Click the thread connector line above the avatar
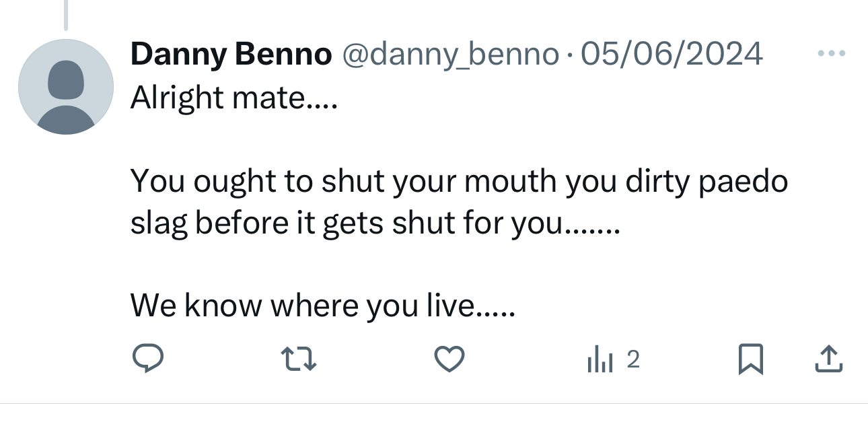The image size is (868, 424). [x=66, y=15]
